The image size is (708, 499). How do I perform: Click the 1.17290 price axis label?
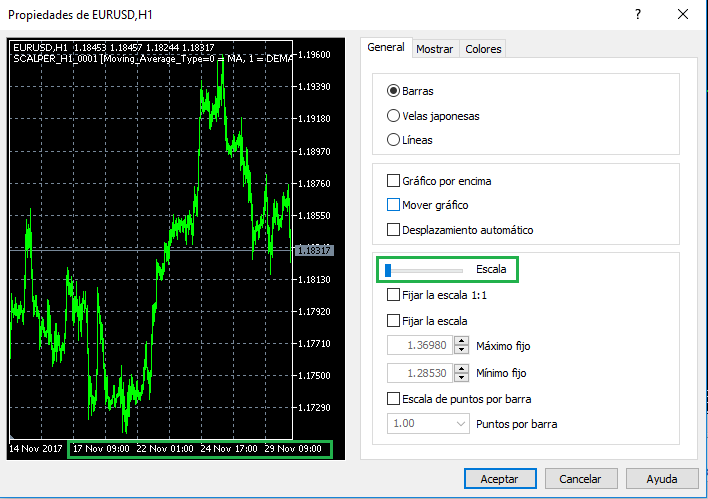315,407
